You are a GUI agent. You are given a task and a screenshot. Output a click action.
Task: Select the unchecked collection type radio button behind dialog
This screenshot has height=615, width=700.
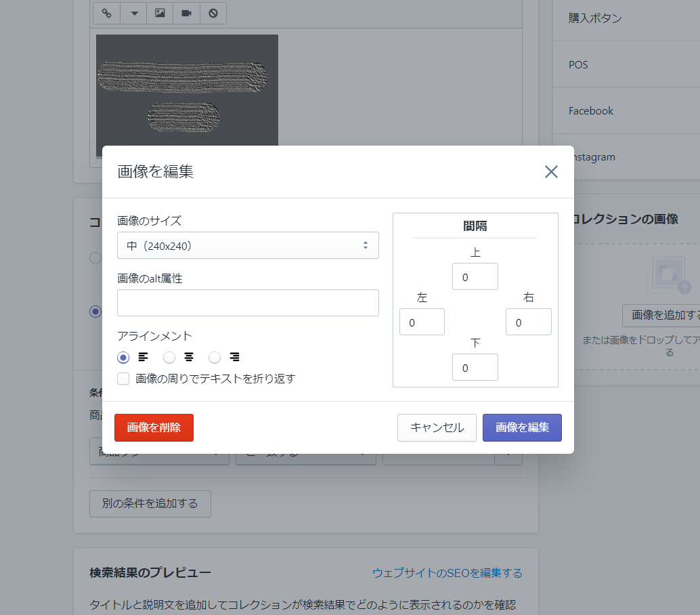pos(95,257)
